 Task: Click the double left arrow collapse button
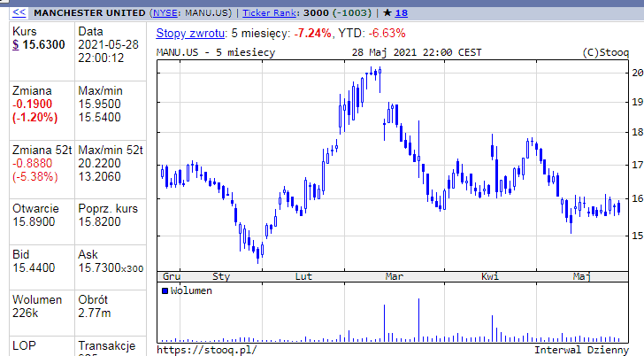(x=18, y=13)
